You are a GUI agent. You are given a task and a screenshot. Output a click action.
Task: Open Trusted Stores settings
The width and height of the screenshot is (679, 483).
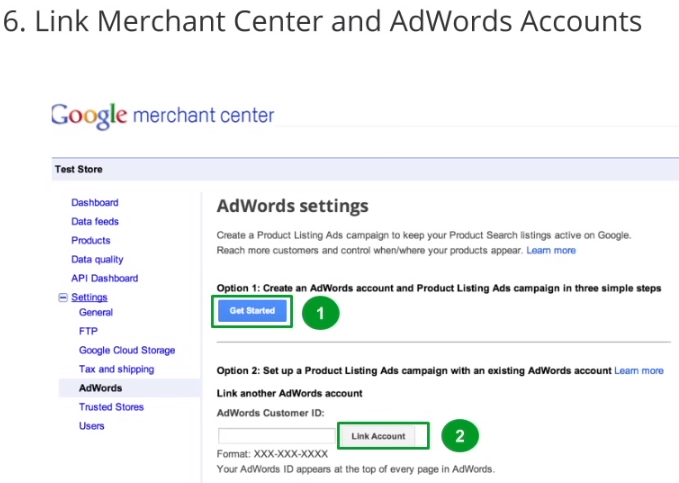coord(111,407)
